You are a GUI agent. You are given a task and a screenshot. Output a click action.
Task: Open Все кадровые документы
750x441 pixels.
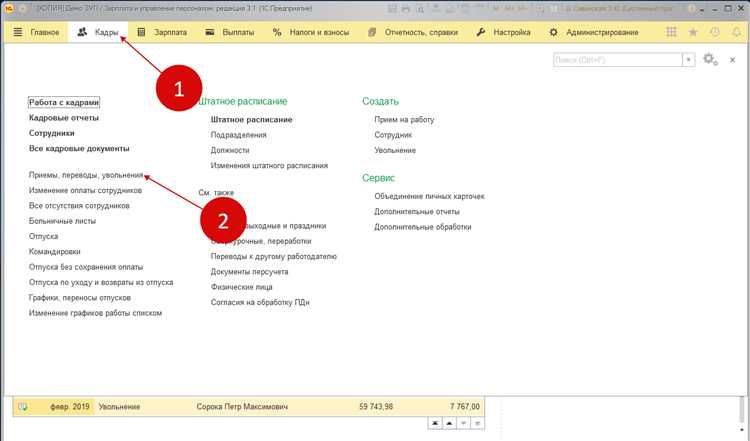tap(79, 148)
